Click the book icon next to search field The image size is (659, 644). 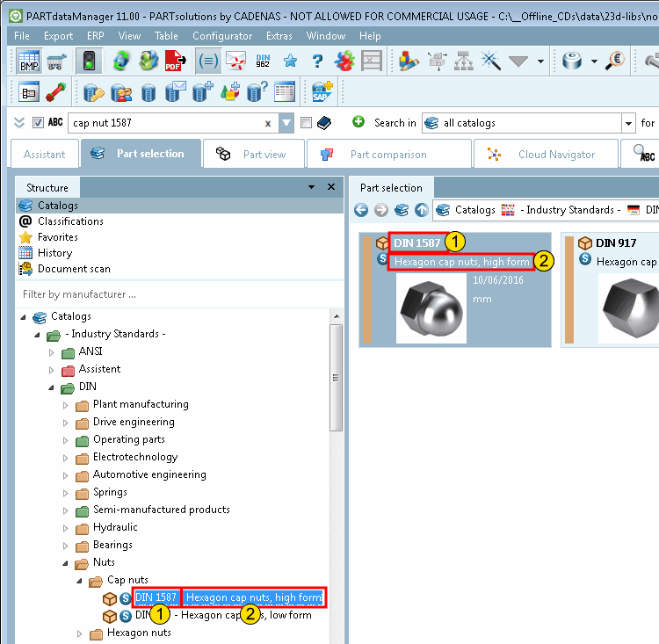[x=324, y=123]
